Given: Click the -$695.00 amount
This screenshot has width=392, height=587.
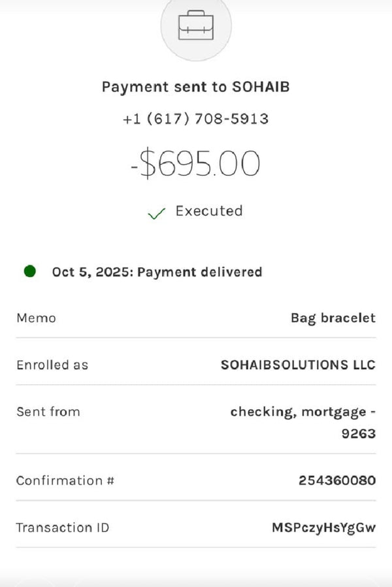Looking at the screenshot, I should (x=195, y=163).
